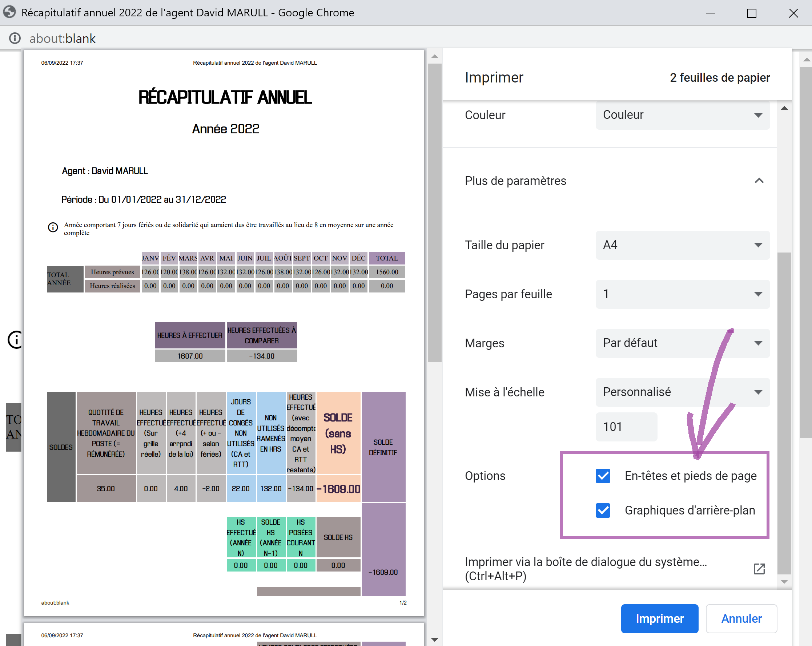Click the page number '1/2' in the footer
Image resolution: width=812 pixels, height=646 pixels.
pyautogui.click(x=403, y=603)
